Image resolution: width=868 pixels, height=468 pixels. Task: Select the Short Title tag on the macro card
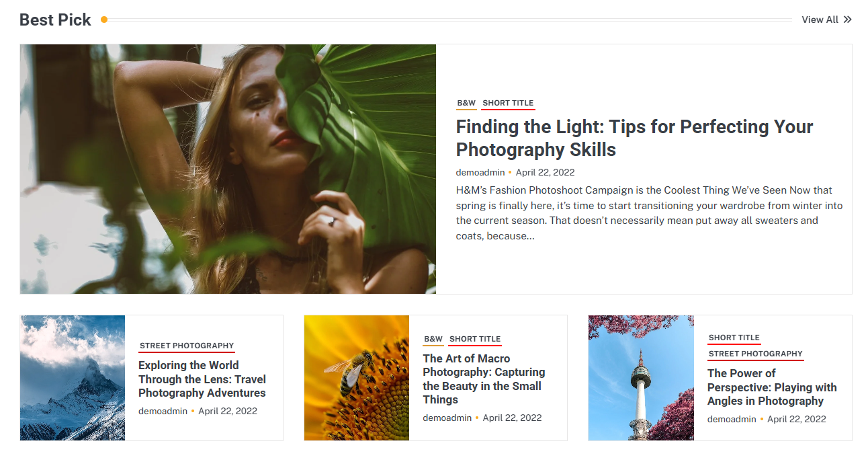(475, 339)
